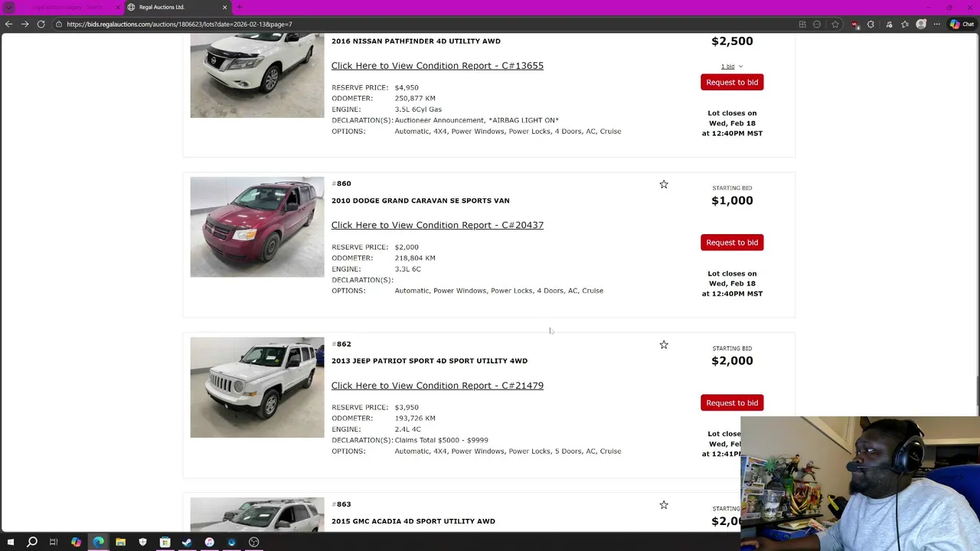
Task: Launch Steam from the taskbar
Action: [x=187, y=542]
